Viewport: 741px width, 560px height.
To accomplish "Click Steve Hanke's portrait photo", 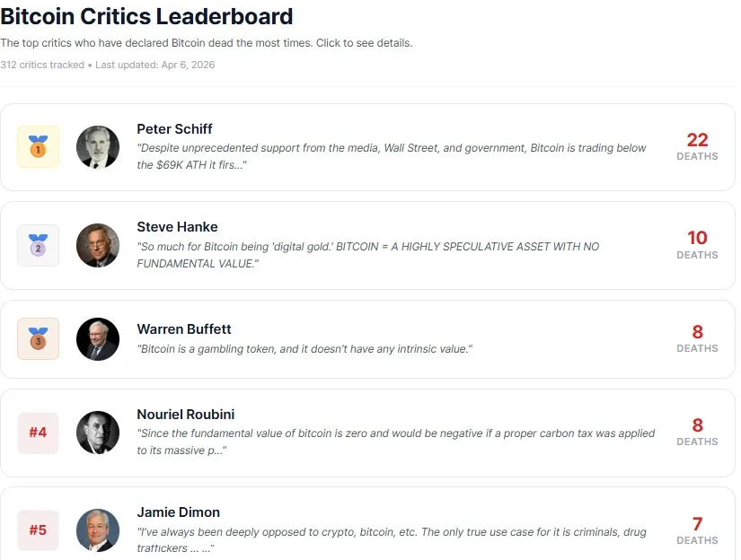I will click(x=98, y=245).
